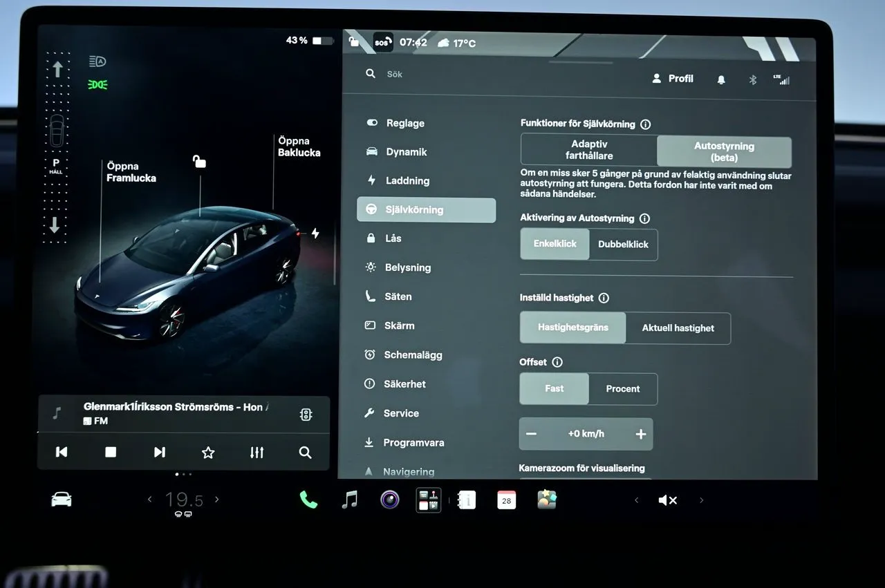The image size is (885, 588).
Task: Open the charge port lightning icon
Action: pyautogui.click(x=315, y=234)
